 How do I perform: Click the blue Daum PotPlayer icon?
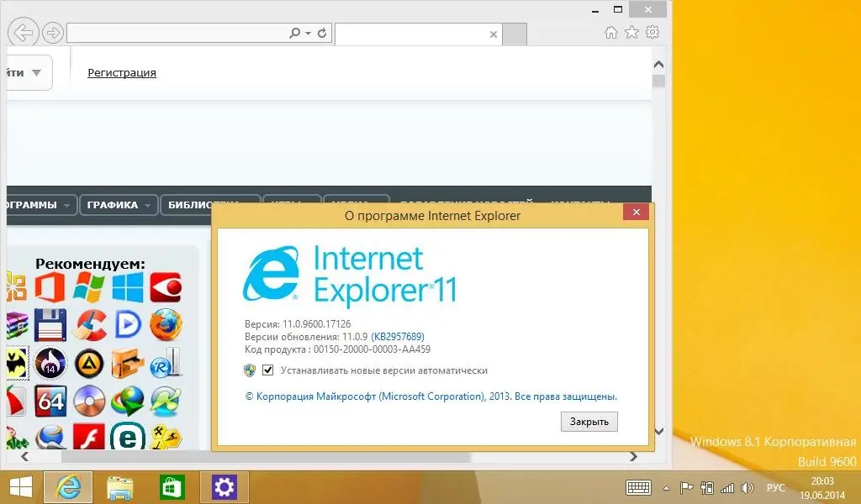click(128, 325)
